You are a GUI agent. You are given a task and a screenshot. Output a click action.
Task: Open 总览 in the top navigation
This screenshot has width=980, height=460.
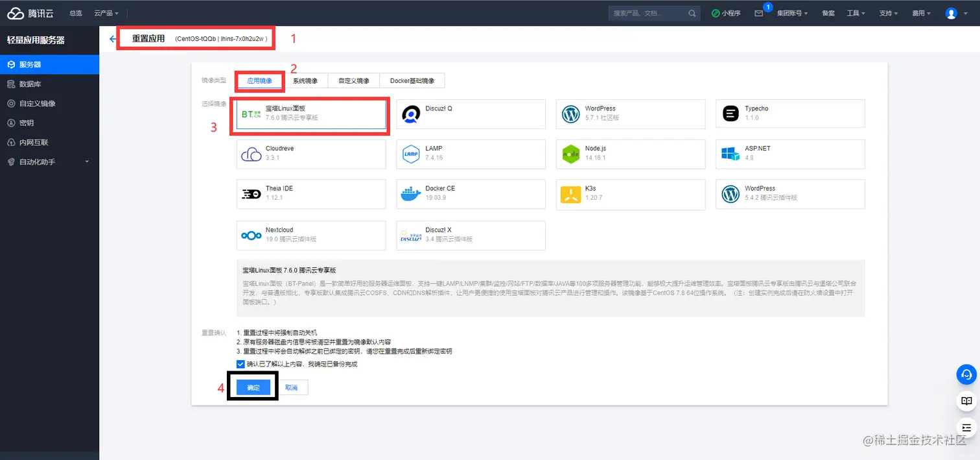pos(75,13)
